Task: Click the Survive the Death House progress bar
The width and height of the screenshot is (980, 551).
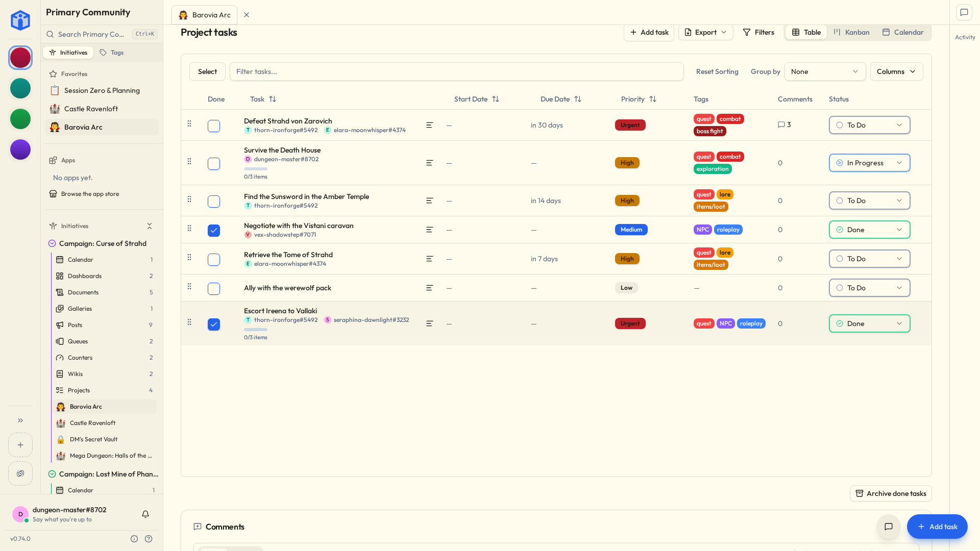Action: coord(256,169)
